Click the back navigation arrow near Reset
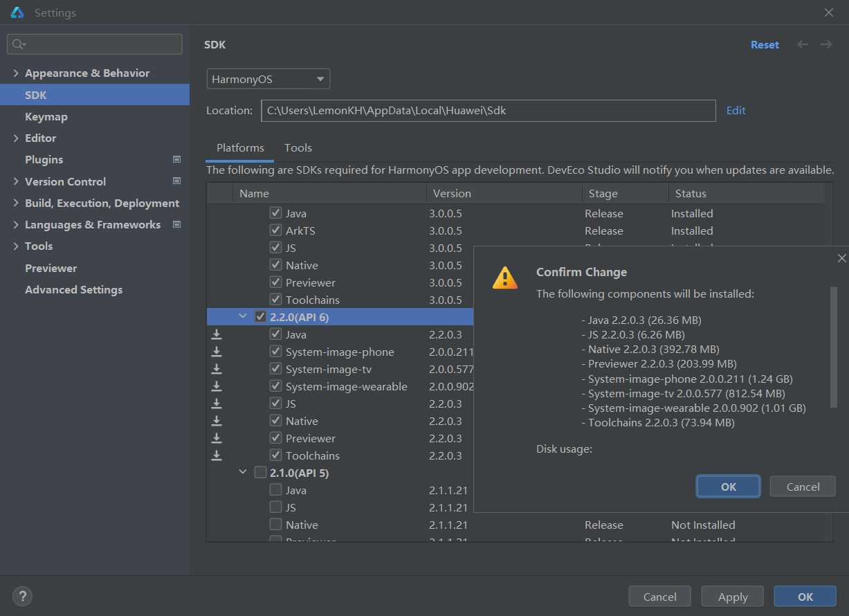 pyautogui.click(x=803, y=44)
